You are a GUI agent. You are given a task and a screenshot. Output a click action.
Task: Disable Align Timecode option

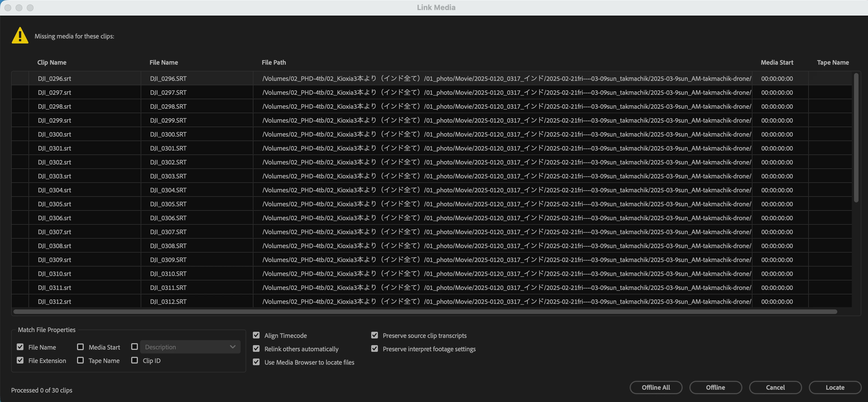point(256,335)
